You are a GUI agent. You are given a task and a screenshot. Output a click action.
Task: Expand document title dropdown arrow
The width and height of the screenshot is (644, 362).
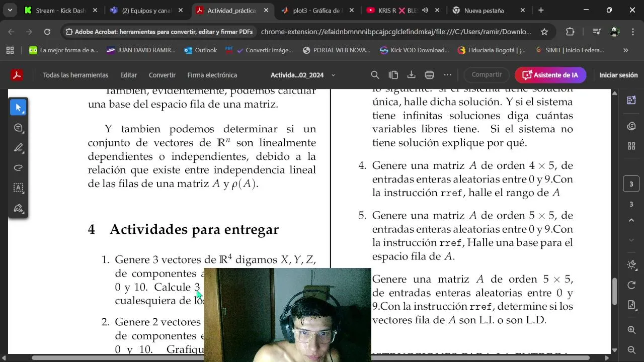tap(333, 75)
